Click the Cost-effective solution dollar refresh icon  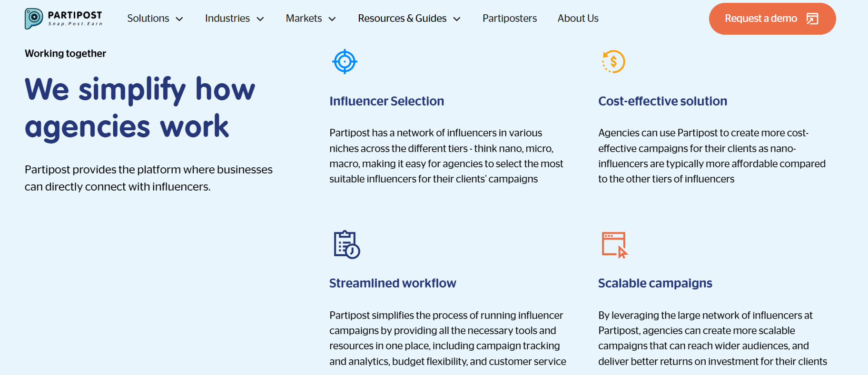(613, 61)
